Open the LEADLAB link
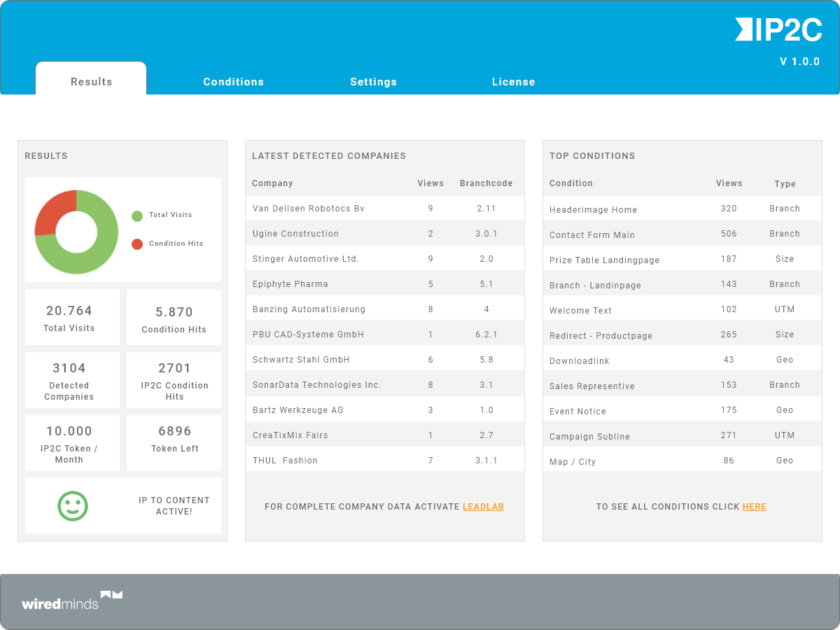 click(x=483, y=507)
